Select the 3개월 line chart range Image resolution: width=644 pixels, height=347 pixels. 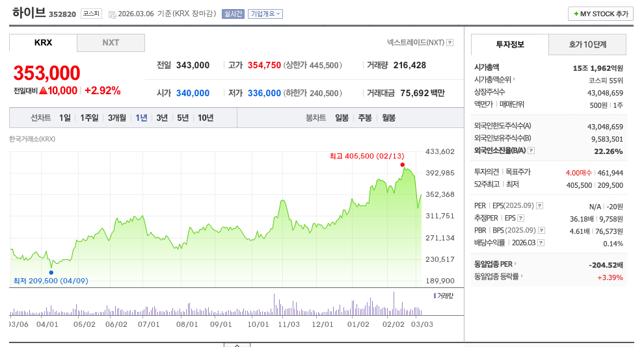[x=117, y=118]
